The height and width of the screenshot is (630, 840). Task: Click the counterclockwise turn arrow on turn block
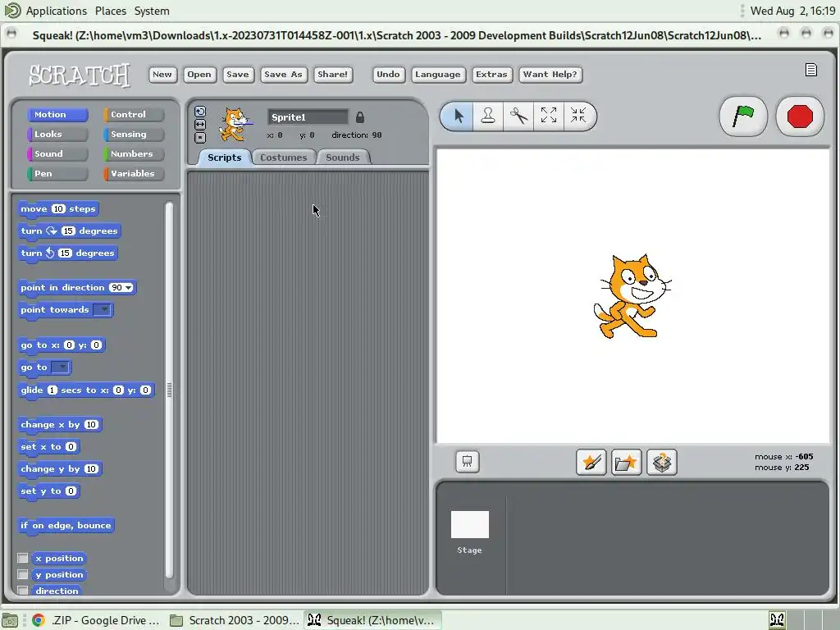click(50, 253)
